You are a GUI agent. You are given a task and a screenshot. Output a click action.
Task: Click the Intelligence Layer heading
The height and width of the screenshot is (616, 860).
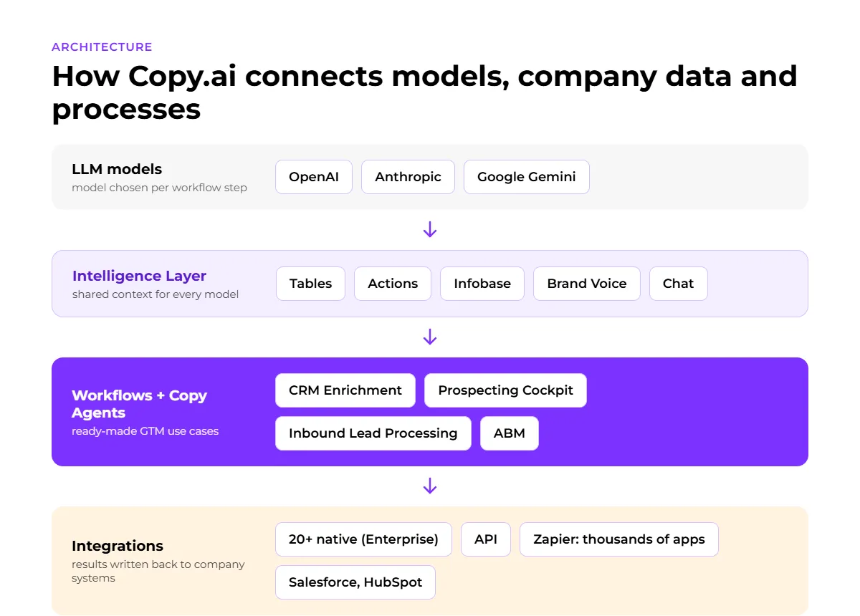[x=139, y=276]
